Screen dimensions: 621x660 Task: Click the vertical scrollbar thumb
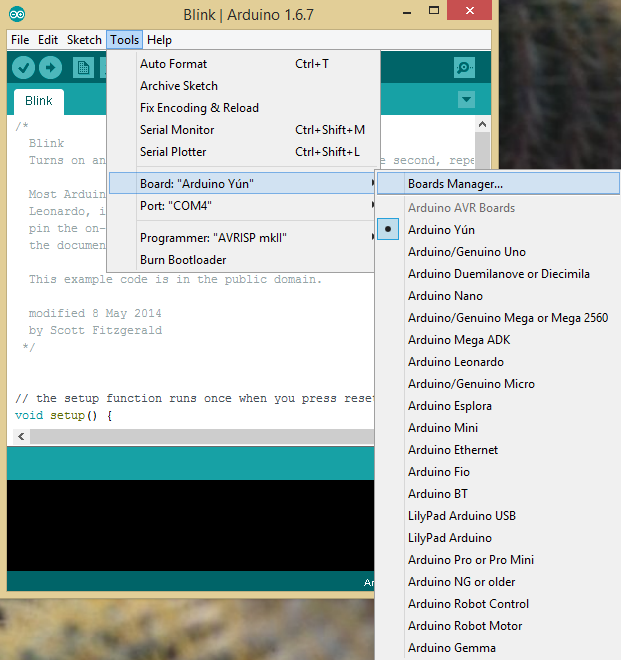click(482, 150)
